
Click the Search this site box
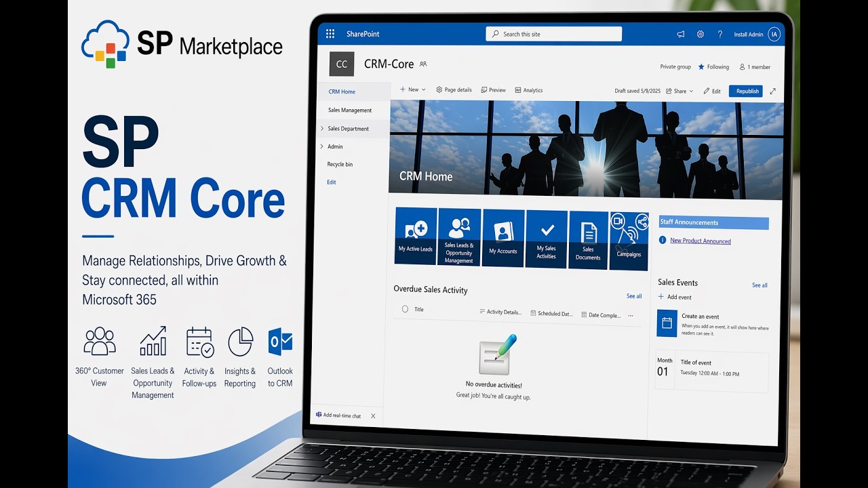click(x=554, y=34)
